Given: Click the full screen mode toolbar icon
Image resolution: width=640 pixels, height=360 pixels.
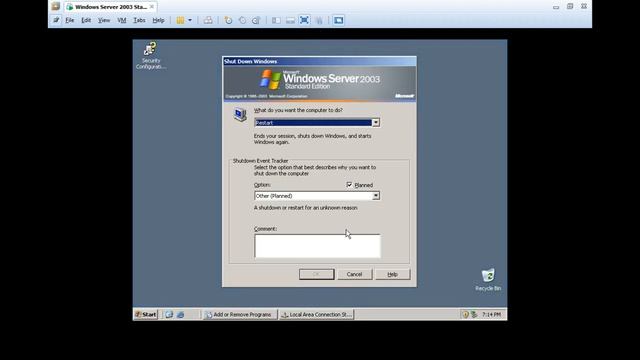Looking at the screenshot, I should click(x=304, y=20).
